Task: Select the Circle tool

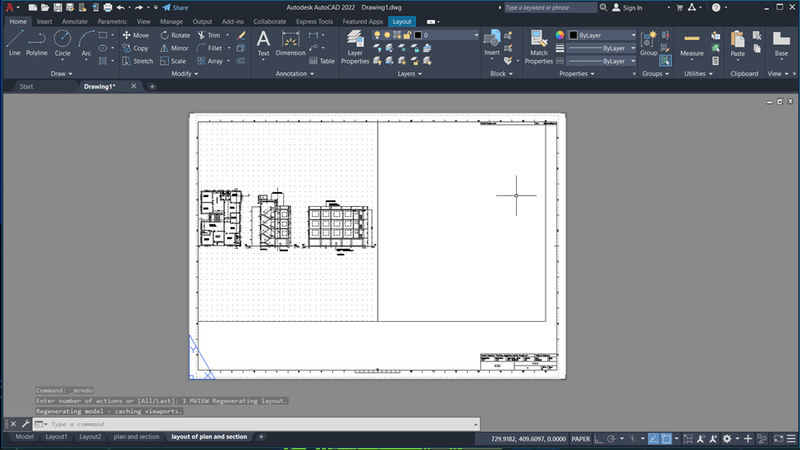Action: (62, 43)
